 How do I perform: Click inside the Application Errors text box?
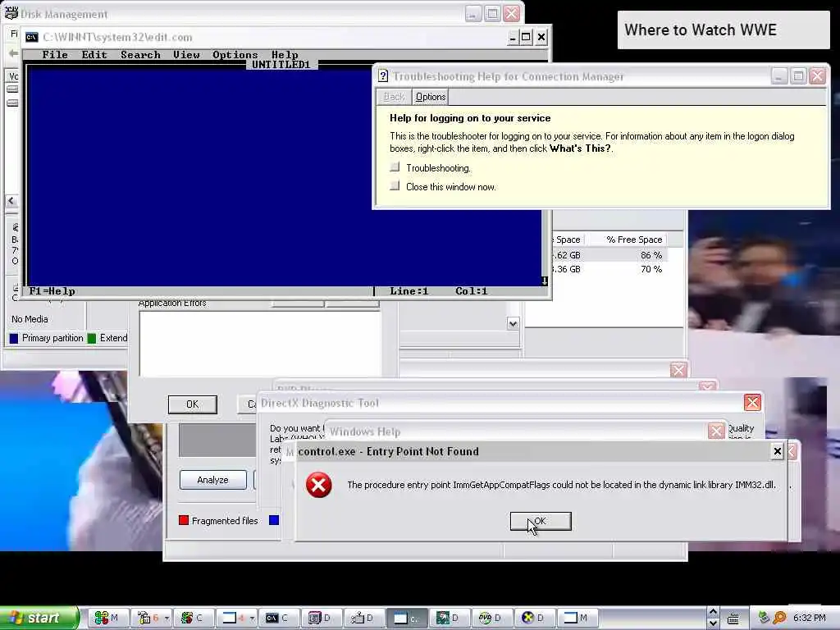click(x=260, y=344)
